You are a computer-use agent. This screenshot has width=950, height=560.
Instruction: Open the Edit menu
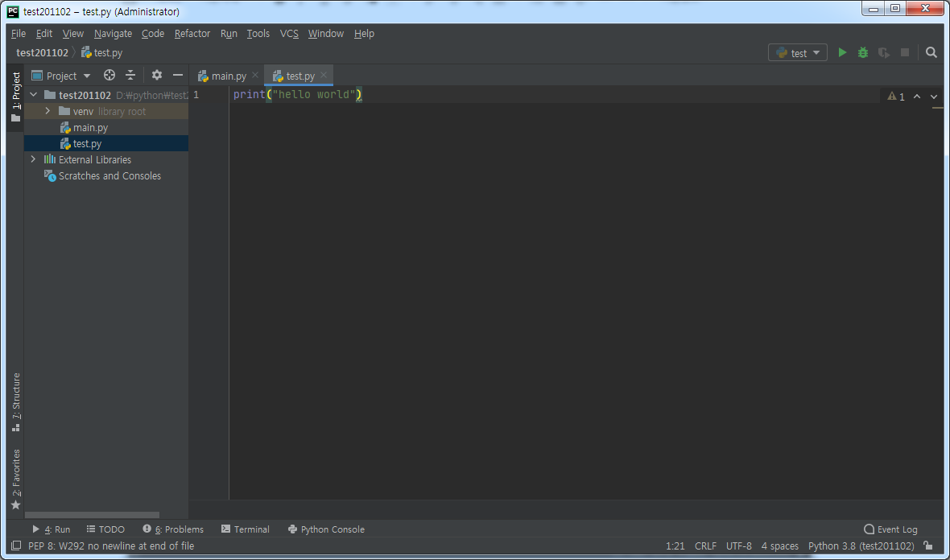tap(44, 33)
